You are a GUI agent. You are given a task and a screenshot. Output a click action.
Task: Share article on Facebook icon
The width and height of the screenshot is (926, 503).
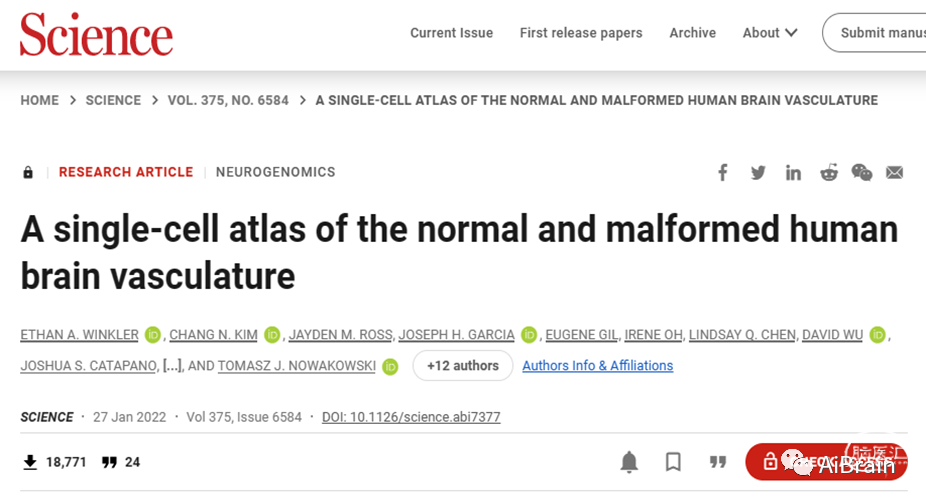pos(723,172)
